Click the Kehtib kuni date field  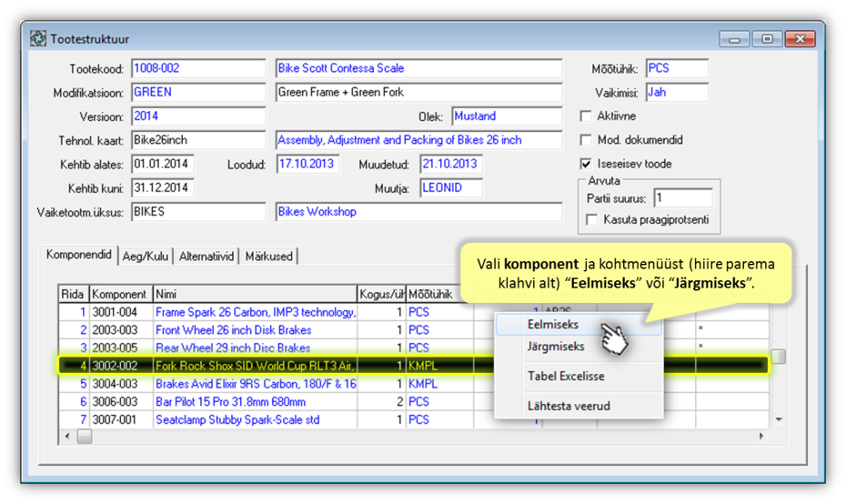[x=163, y=187]
